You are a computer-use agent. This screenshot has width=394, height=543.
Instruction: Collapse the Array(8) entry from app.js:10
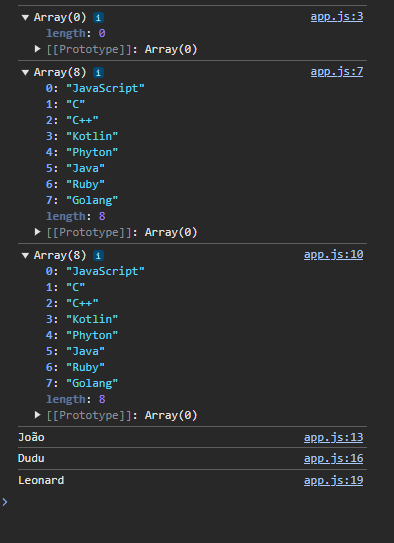(25, 256)
